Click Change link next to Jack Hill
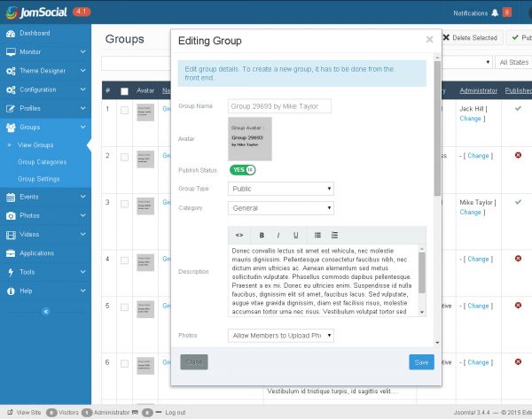This screenshot has height=419, width=532. 470,119
